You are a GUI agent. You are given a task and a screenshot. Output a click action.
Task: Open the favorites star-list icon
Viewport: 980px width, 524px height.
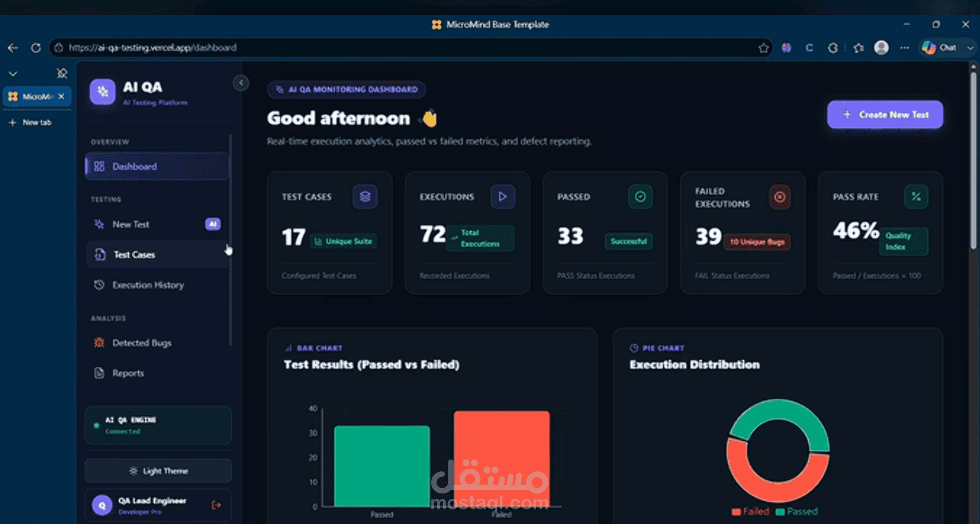[x=858, y=47]
